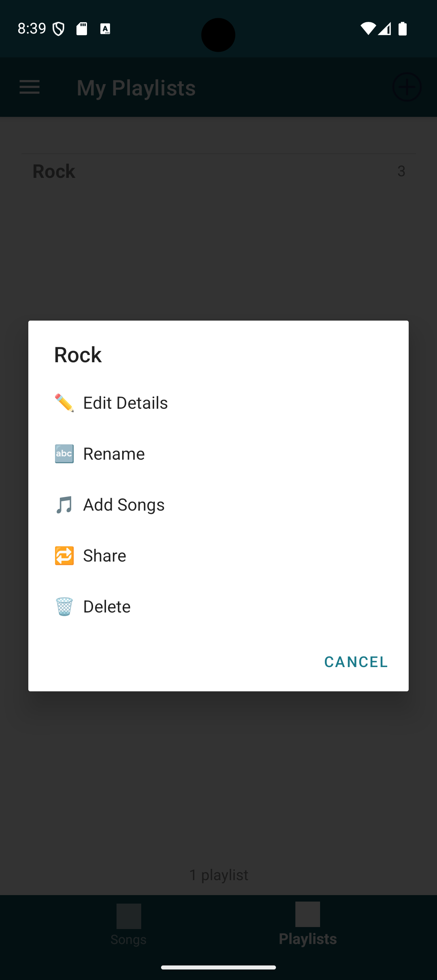
Task: Select the Rename option
Action: pyautogui.click(x=114, y=454)
